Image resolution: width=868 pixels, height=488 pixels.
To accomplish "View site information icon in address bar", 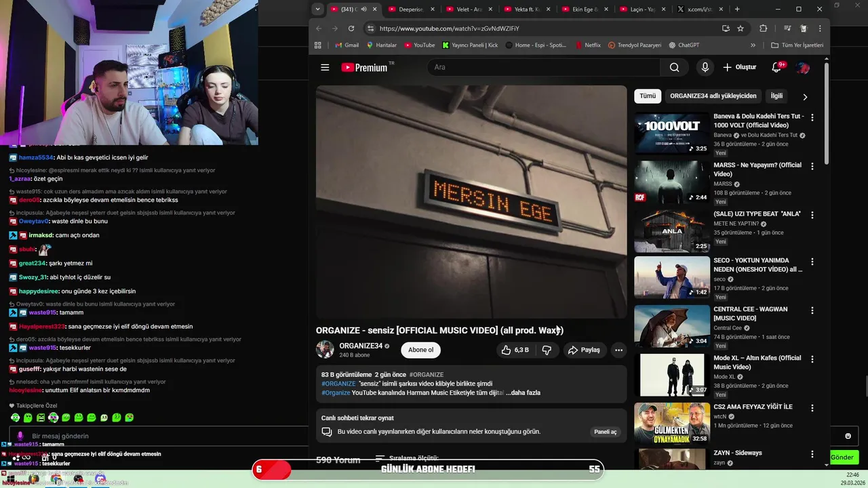I will click(x=370, y=28).
